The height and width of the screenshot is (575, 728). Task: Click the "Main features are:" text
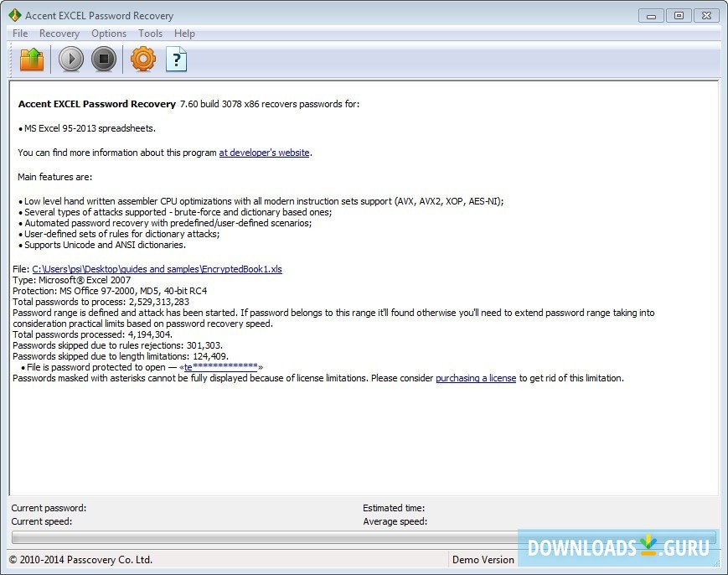coord(54,177)
